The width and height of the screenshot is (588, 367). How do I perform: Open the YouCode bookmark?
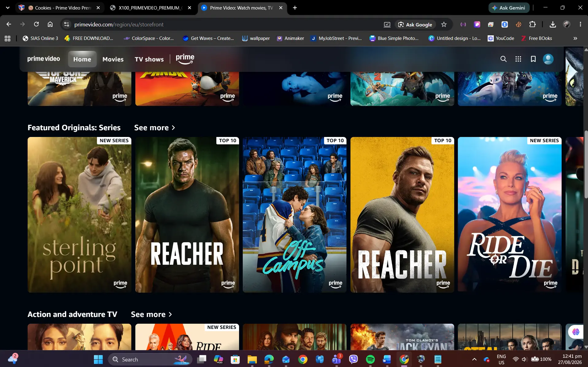(501, 38)
